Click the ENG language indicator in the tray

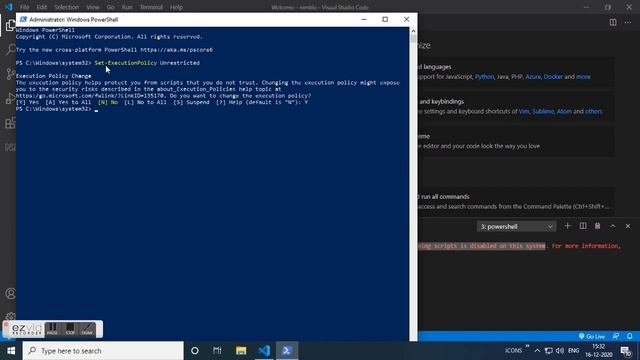click(573, 351)
